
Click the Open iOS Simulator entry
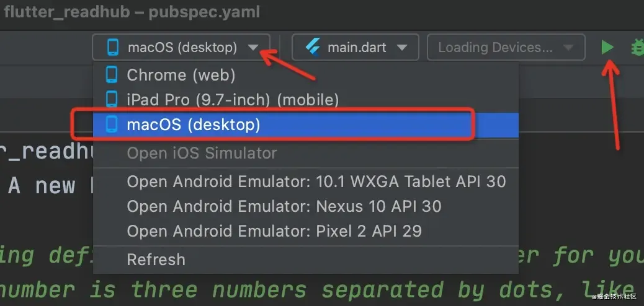coord(202,153)
